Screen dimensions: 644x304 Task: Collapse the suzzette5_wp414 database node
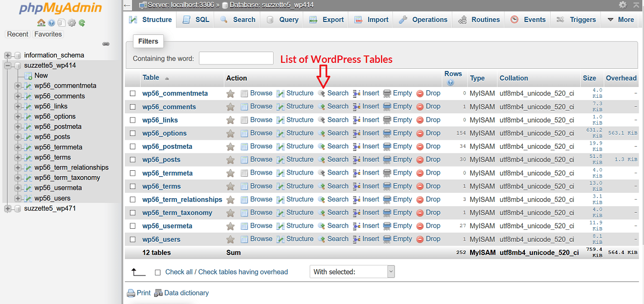[x=8, y=66]
